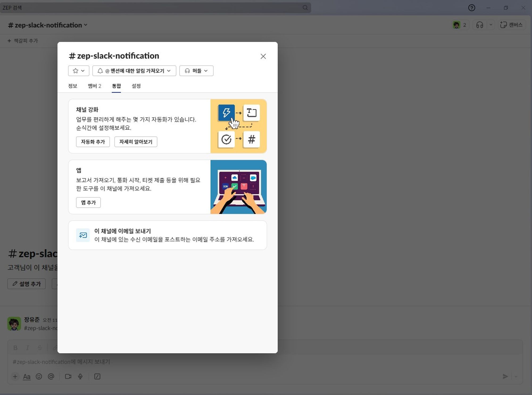The height and width of the screenshot is (395, 532).
Task: Click the email envelope icon
Action: click(83, 235)
